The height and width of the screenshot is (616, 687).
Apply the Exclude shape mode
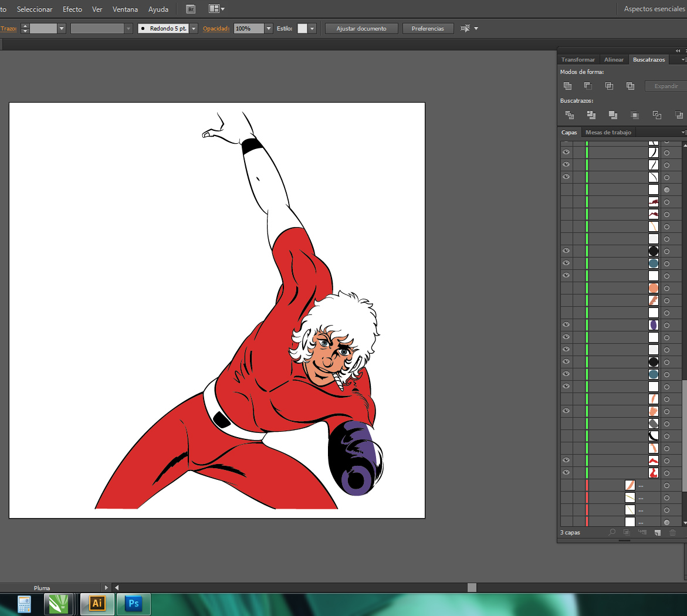(630, 86)
